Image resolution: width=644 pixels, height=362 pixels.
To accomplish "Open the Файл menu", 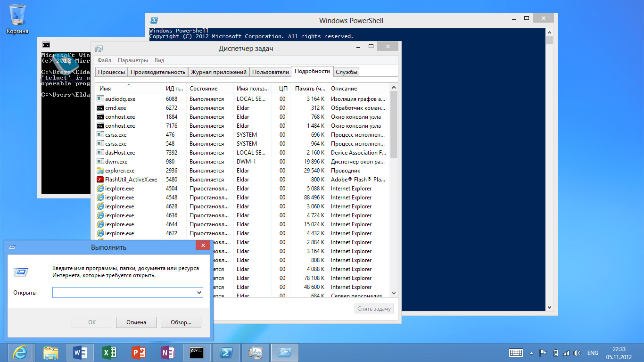I will (x=105, y=60).
